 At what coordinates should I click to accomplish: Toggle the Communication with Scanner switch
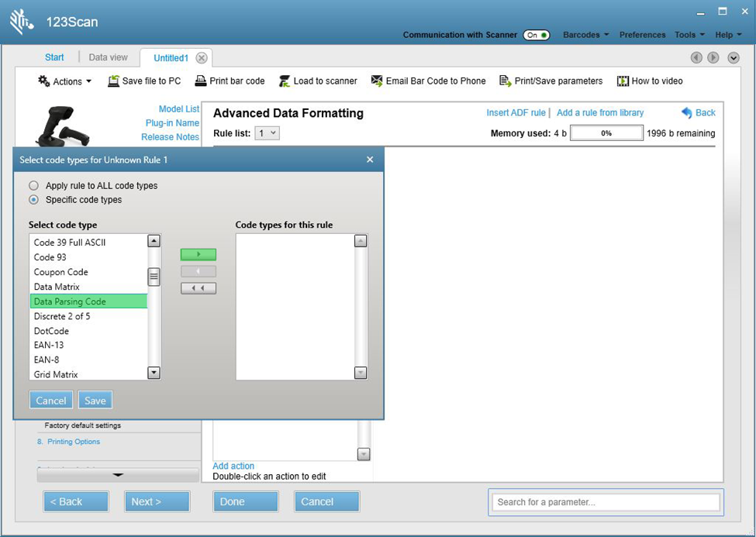[536, 35]
